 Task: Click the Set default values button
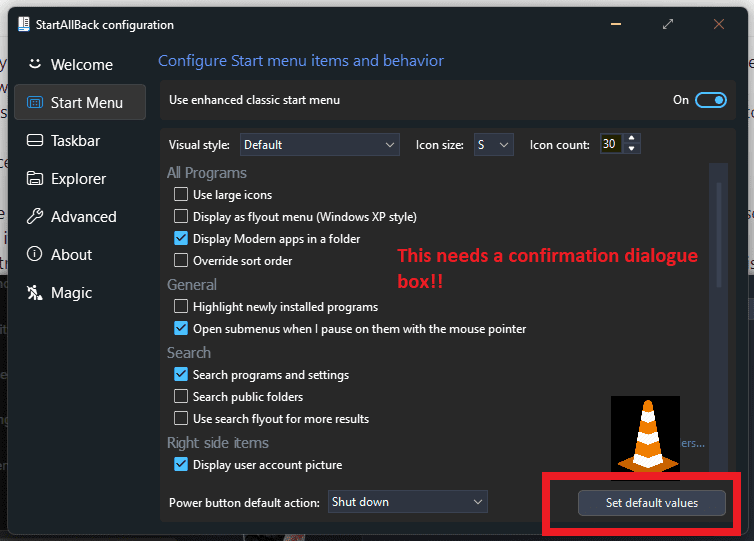[x=652, y=503]
